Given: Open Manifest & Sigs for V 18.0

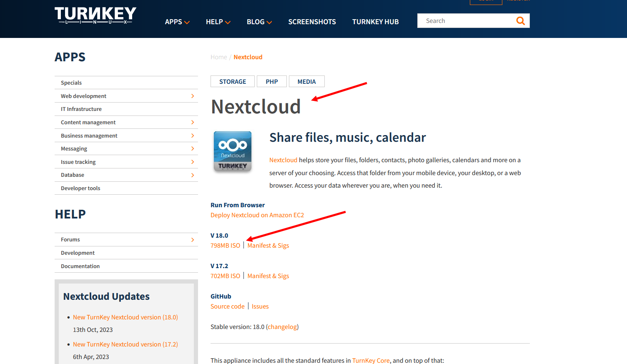Looking at the screenshot, I should [268, 246].
